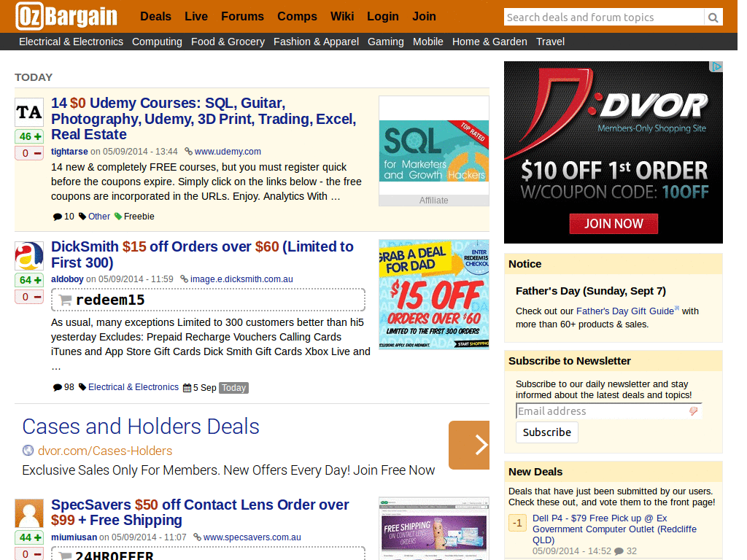Image resolution: width=747 pixels, height=560 pixels.
Task: Open the 14 $0 Udemy Courses deal title
Action: pos(204,119)
